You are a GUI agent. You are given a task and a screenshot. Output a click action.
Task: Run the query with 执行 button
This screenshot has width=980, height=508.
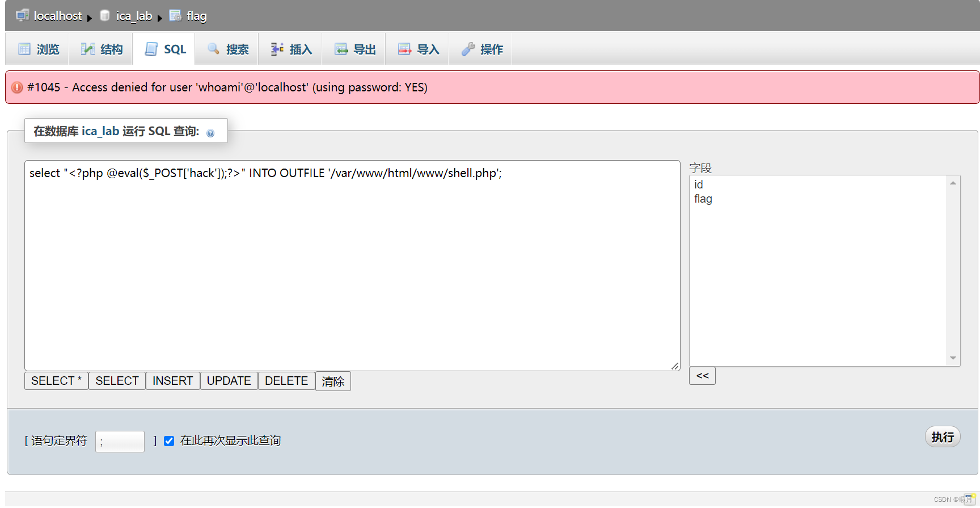943,437
